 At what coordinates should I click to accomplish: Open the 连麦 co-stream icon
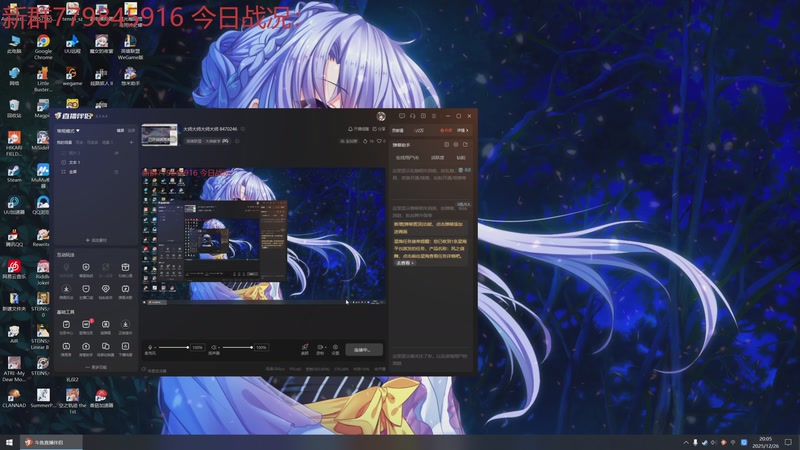305,349
